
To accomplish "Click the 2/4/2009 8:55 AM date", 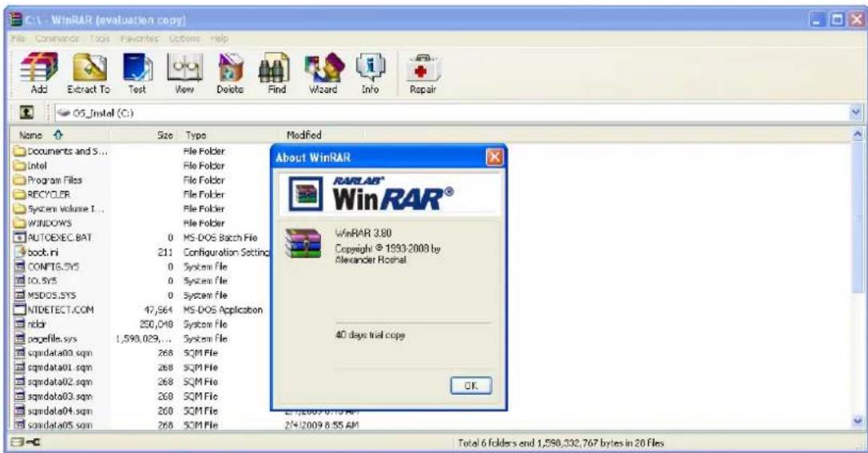I will [x=322, y=425].
